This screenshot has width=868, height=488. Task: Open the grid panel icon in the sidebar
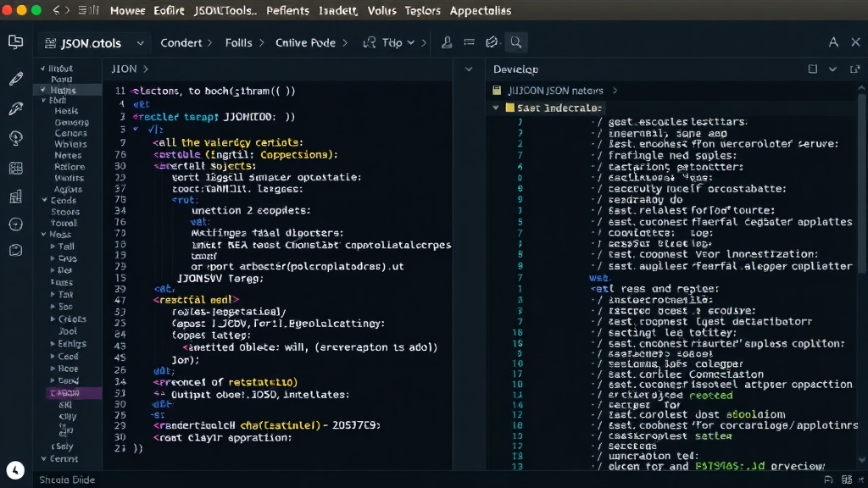pyautogui.click(x=15, y=169)
